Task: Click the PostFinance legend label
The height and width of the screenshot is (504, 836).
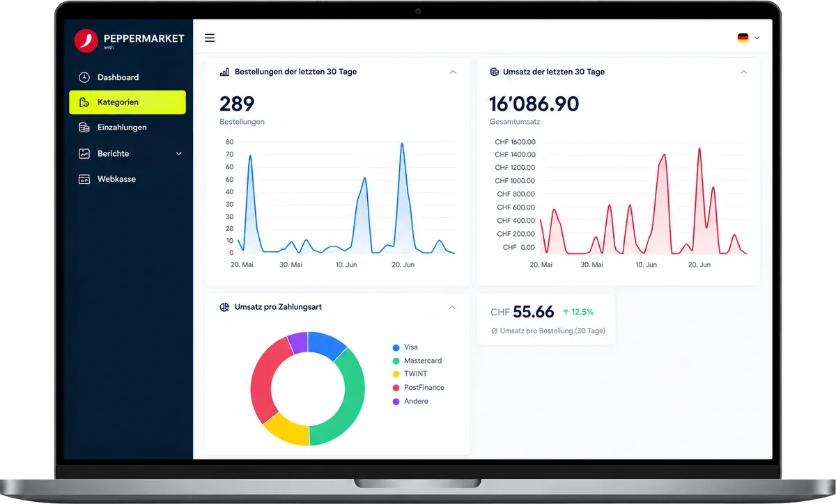Action: click(x=424, y=388)
